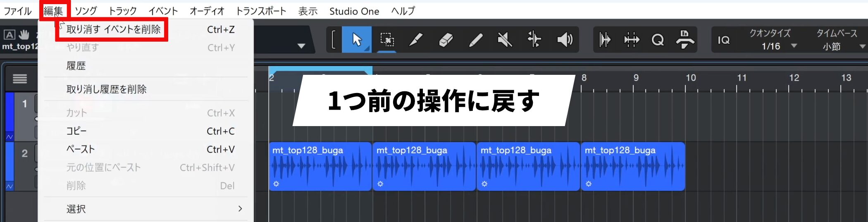Toggle the snap magnet icon
This screenshot has height=222, width=868.
tap(685, 40)
